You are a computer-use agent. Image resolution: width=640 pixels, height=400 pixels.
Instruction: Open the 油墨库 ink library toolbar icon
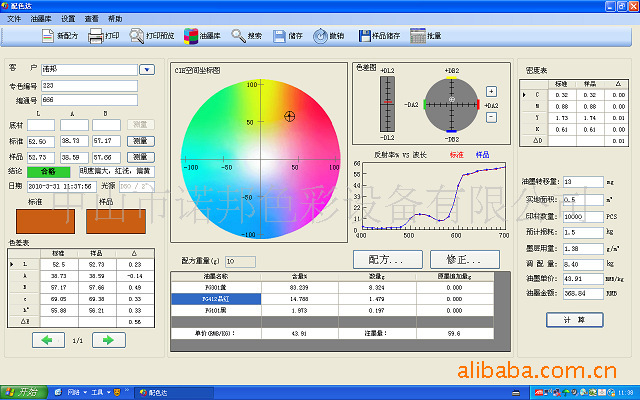[x=191, y=36]
